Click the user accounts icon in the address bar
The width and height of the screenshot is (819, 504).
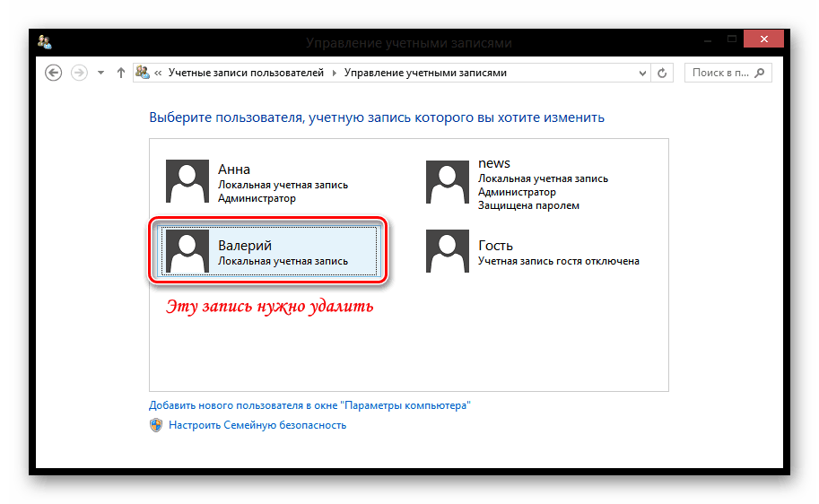pos(142,73)
